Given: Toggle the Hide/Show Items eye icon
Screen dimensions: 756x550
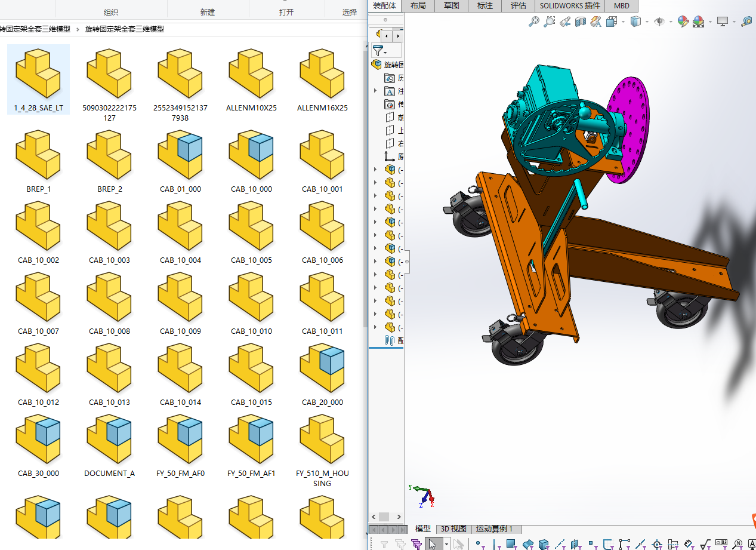Looking at the screenshot, I should [659, 21].
